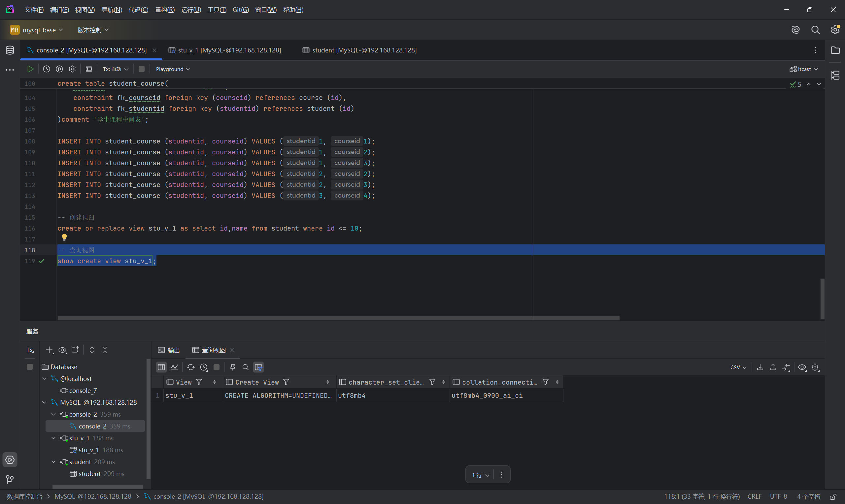Toggle the table view grid button
This screenshot has height=504, width=845.
(x=161, y=367)
